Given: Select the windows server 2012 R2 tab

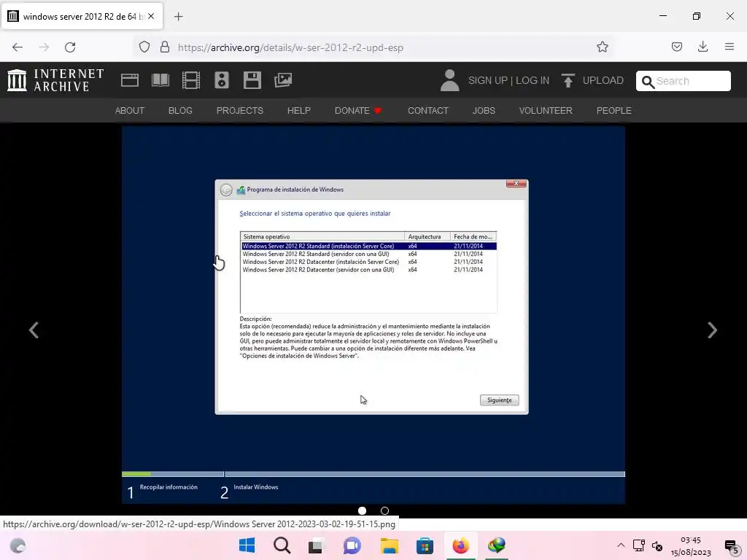Looking at the screenshot, I should click(82, 16).
